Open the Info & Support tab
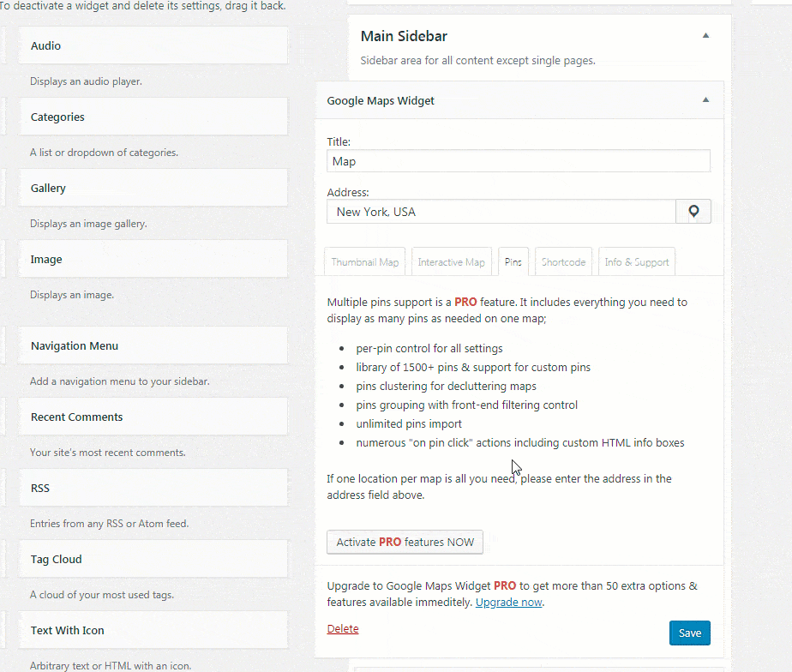Screen dimensions: 792x672 (636, 261)
